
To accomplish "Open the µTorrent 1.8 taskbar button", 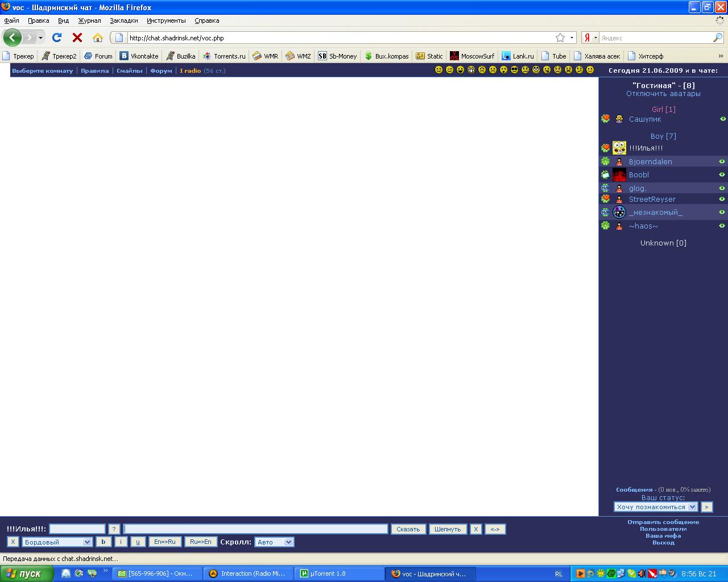I will coord(339,573).
